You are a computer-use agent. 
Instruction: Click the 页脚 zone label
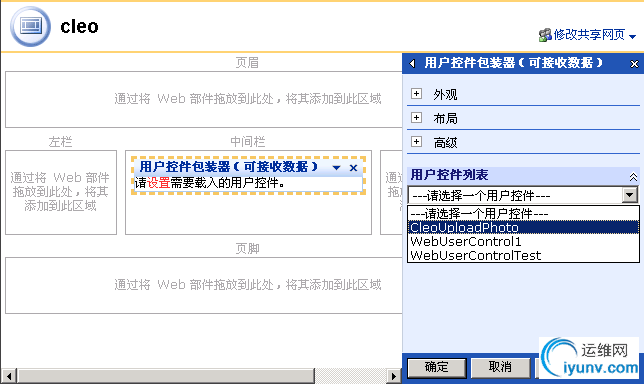(x=247, y=249)
